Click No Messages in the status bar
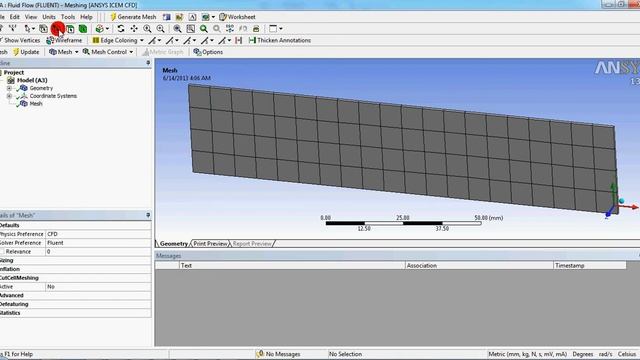Screen dimensions: 640x360 tap(278, 354)
